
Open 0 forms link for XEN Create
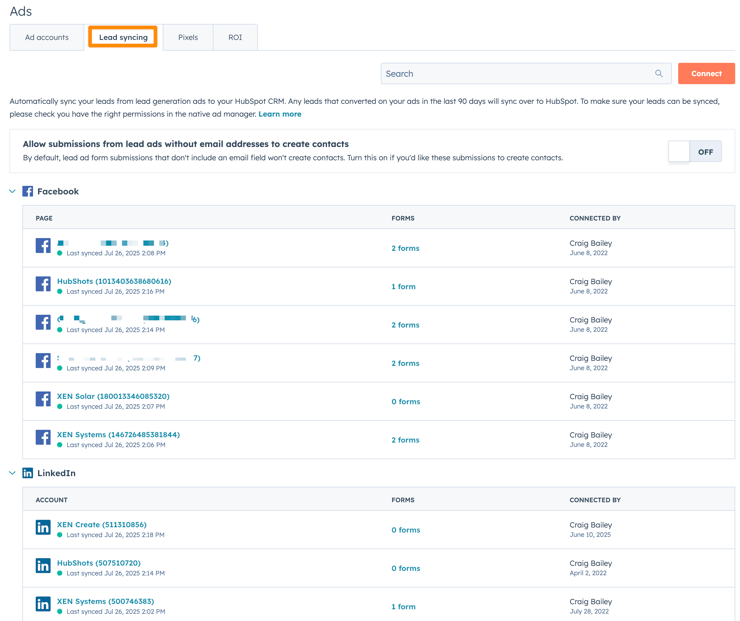(406, 530)
